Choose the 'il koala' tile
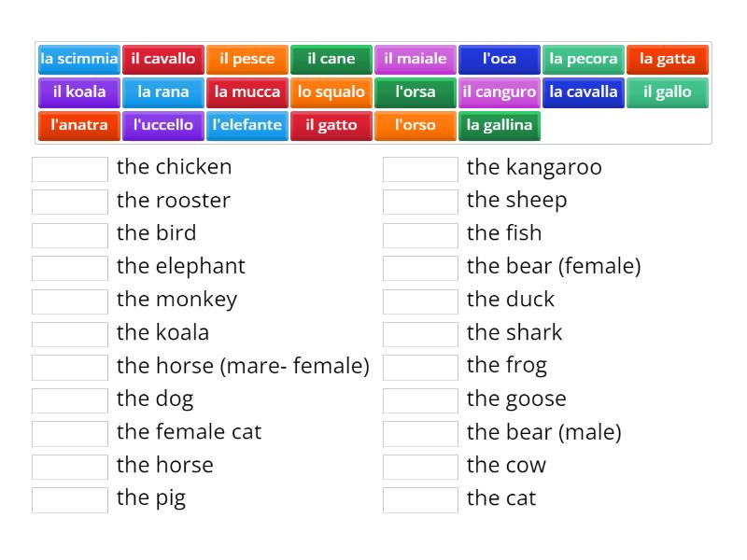The height and width of the screenshot is (560, 747). coord(79,92)
